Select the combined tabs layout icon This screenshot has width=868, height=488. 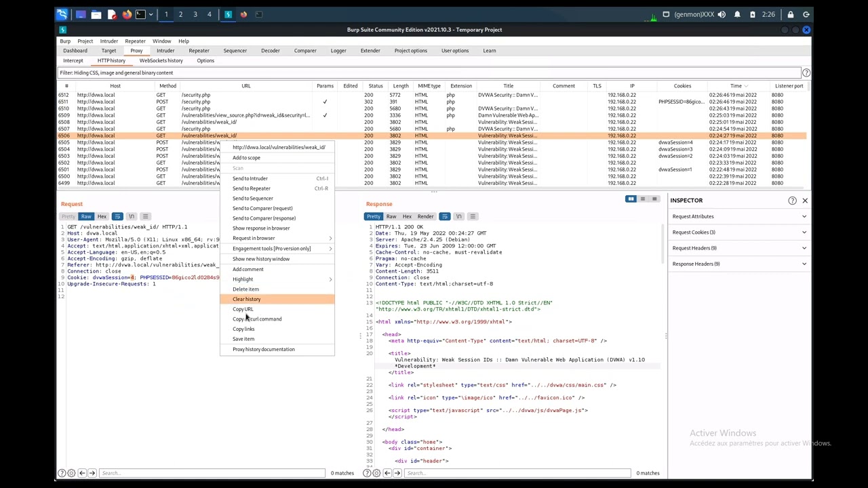pos(654,199)
